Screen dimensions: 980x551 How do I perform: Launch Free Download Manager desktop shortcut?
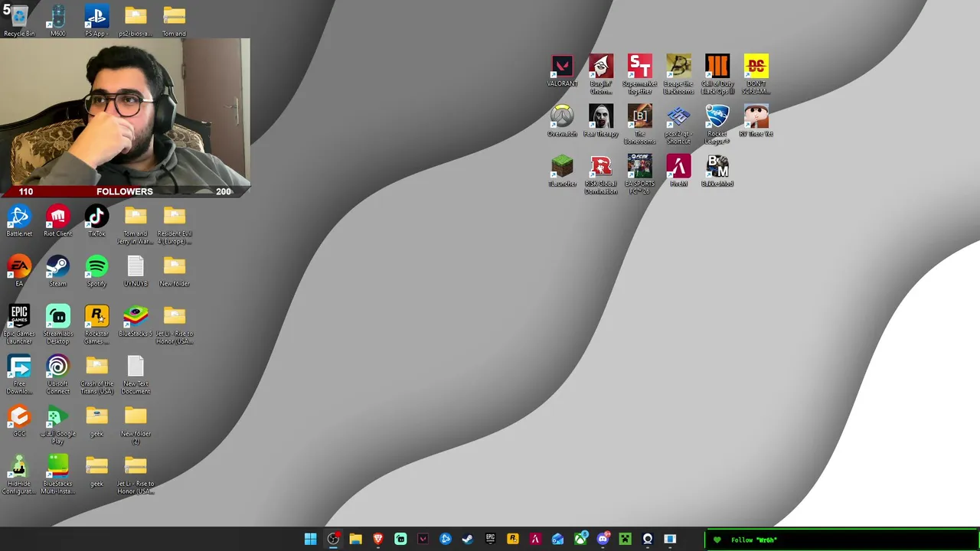click(19, 374)
